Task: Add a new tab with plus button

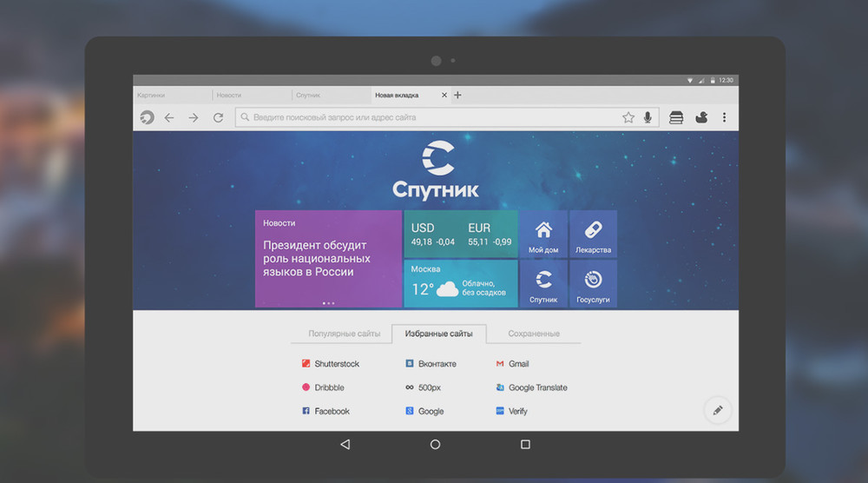Action: (x=457, y=96)
